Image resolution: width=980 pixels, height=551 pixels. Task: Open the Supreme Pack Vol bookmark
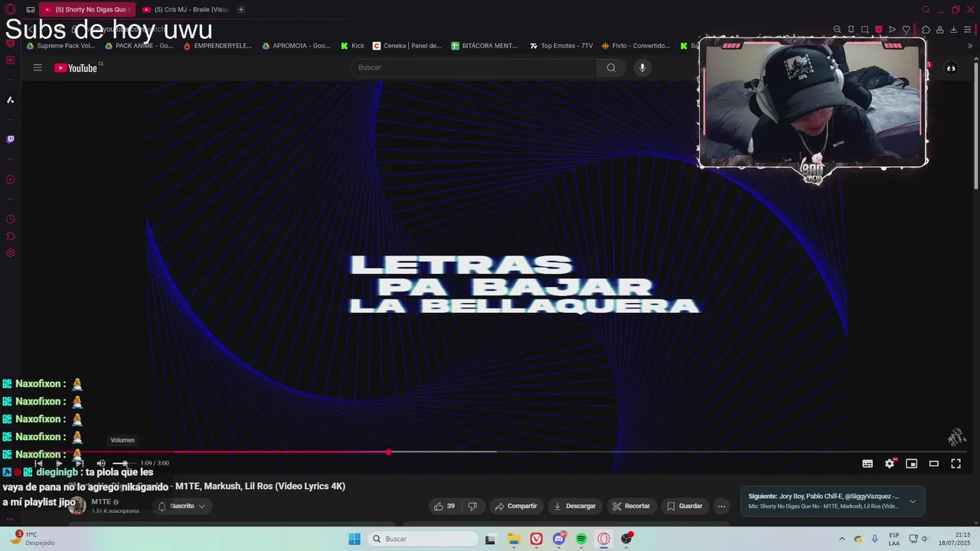point(60,46)
